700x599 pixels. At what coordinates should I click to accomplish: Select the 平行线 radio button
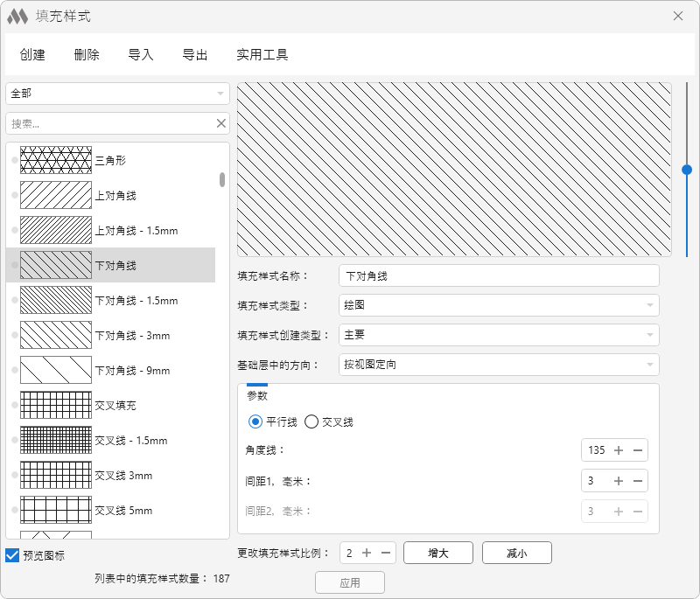point(255,421)
